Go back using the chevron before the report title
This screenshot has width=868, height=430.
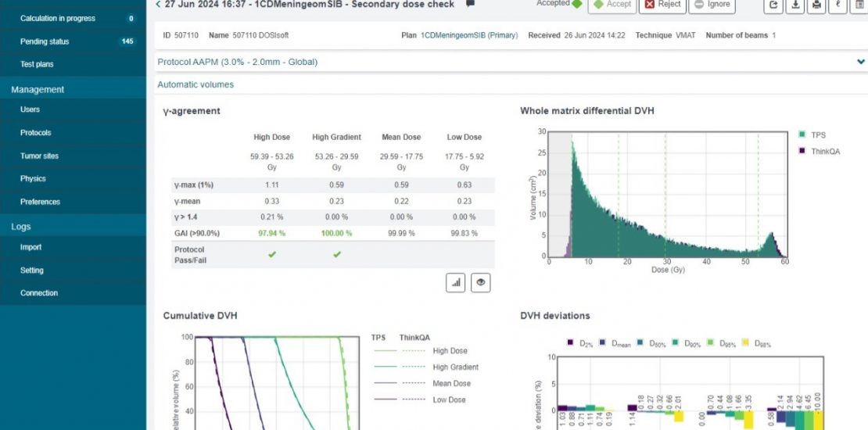point(158,5)
